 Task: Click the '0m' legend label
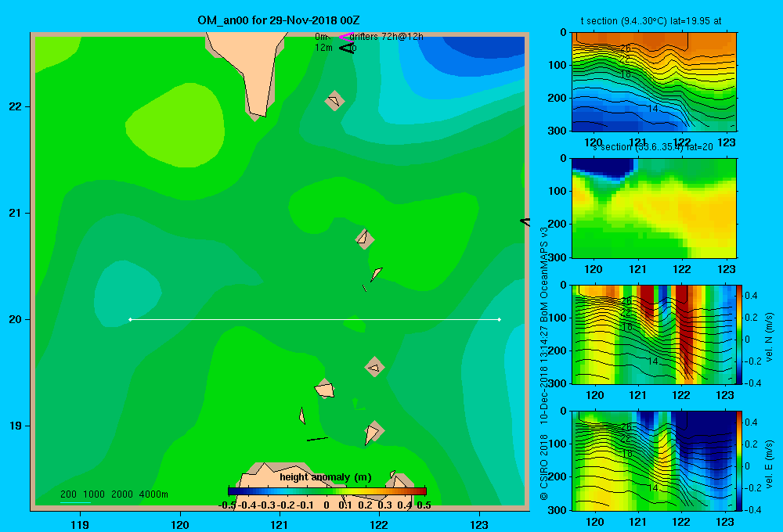pos(321,37)
